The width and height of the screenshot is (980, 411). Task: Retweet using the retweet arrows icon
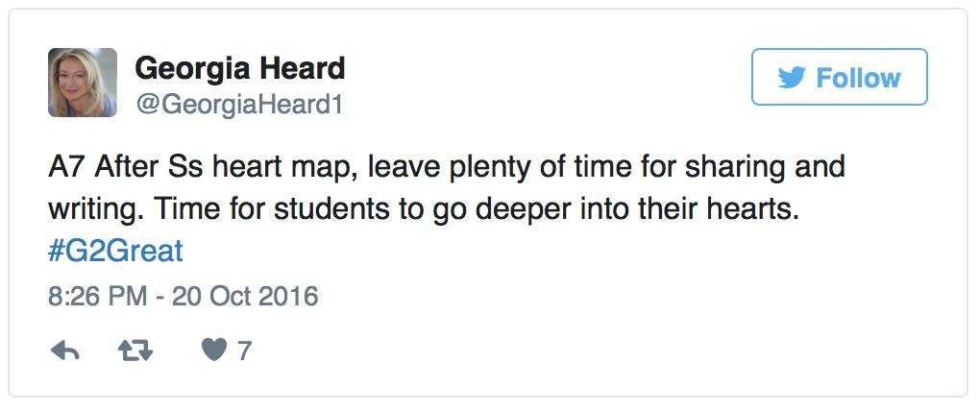[x=135, y=351]
